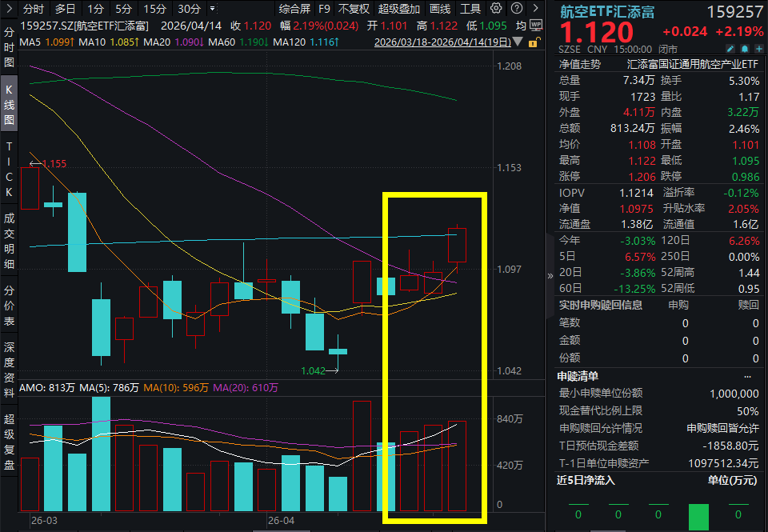Screen dimensions: 768x532
Task: Click the WP icon on the quote bar
Action: [x=535, y=24]
